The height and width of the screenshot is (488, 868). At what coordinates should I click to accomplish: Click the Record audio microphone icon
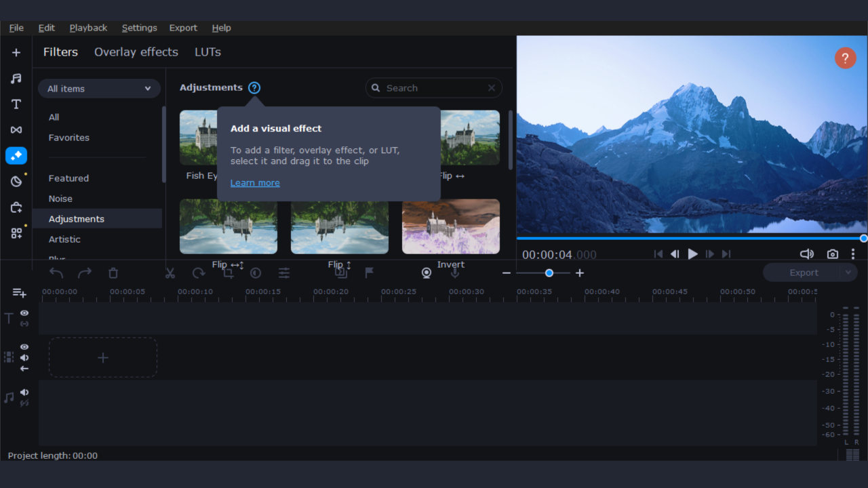[455, 273]
